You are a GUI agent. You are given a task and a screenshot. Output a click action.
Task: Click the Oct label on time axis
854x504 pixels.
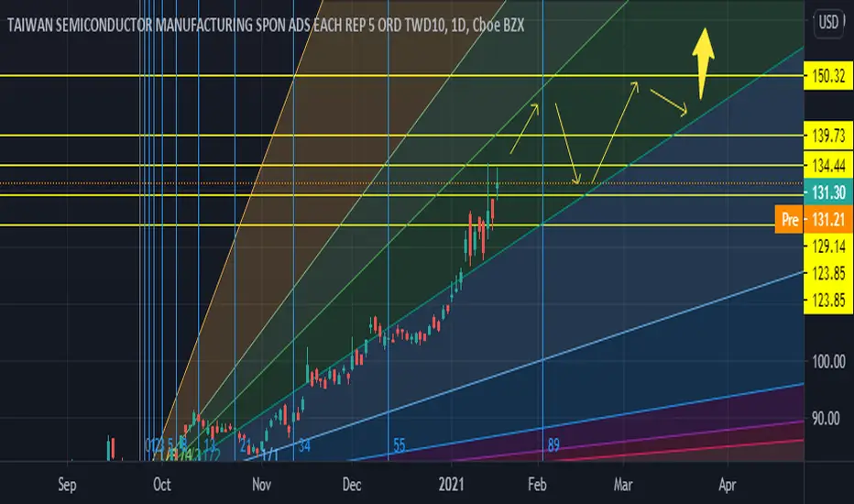pos(162,485)
